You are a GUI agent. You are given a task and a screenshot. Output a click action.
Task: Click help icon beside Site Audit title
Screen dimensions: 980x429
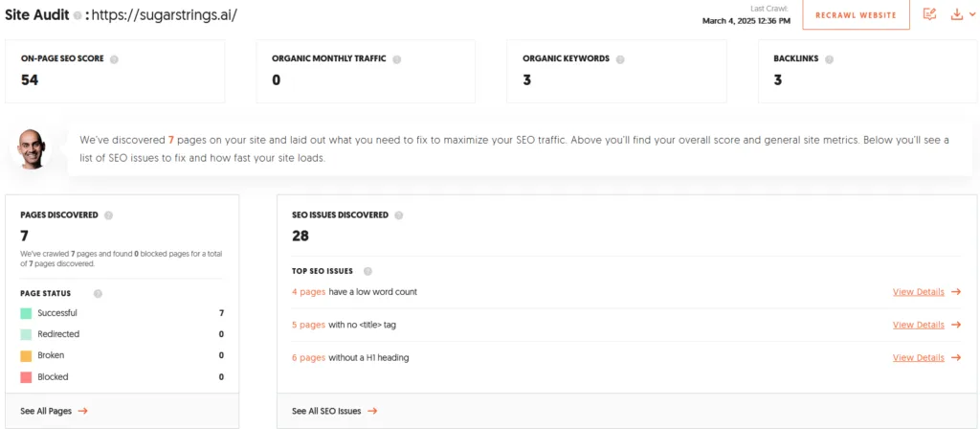[x=78, y=15]
